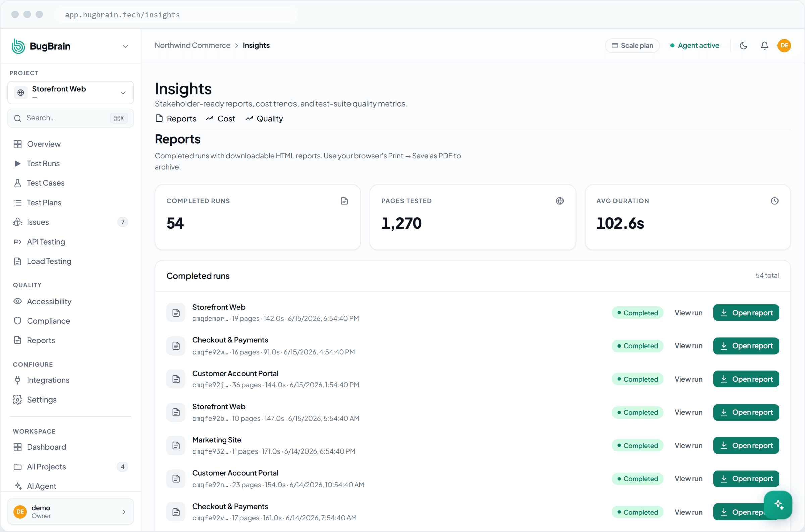Click the Agent active status indicator
805x532 pixels.
694,46
